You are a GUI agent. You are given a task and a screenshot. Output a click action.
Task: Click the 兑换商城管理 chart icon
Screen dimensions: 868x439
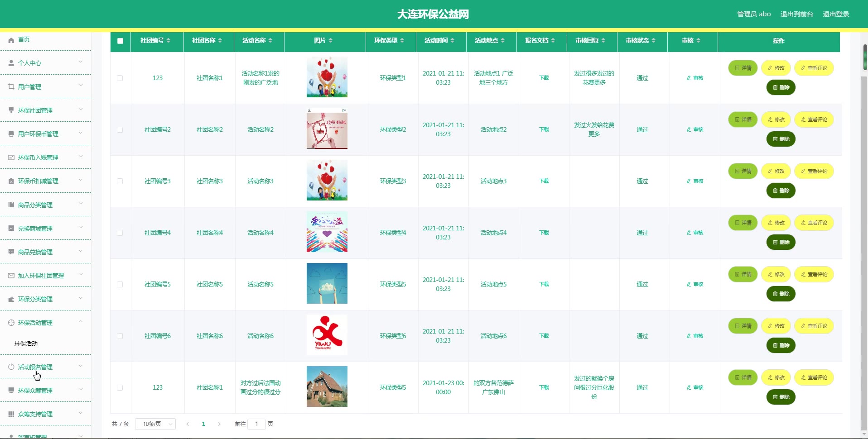[x=11, y=229]
